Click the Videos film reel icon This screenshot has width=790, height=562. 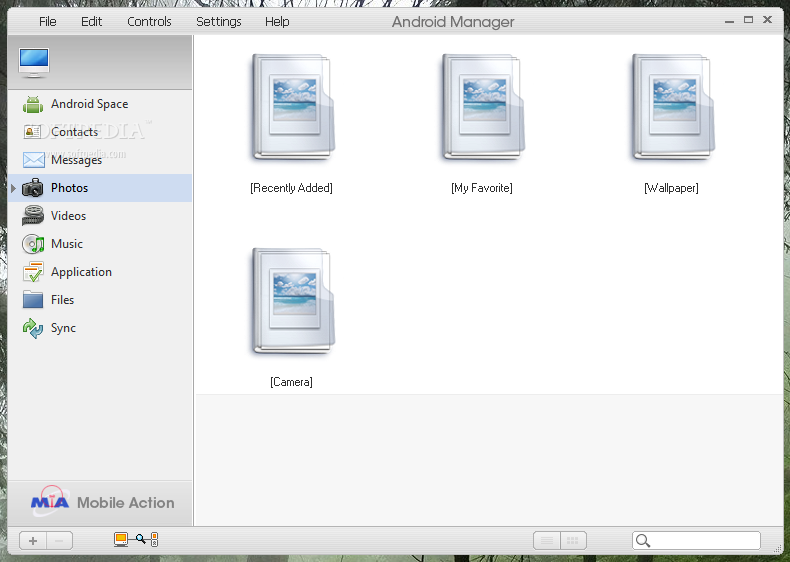pyautogui.click(x=33, y=216)
